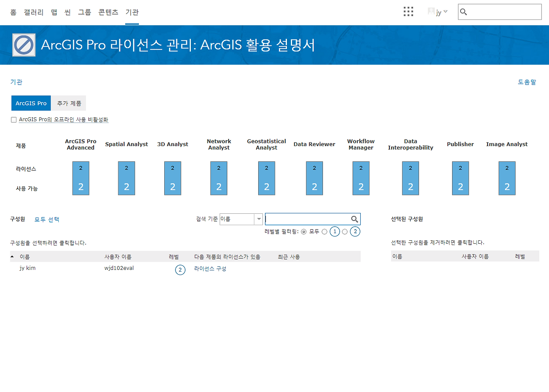Click the 3D Analyst product heading
The height and width of the screenshot is (392, 549).
pos(172,144)
